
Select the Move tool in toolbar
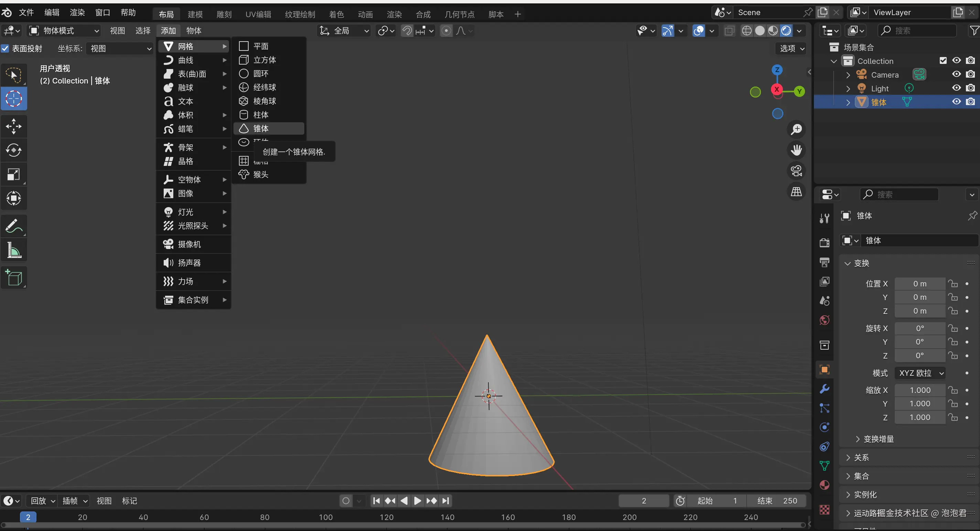coord(14,126)
